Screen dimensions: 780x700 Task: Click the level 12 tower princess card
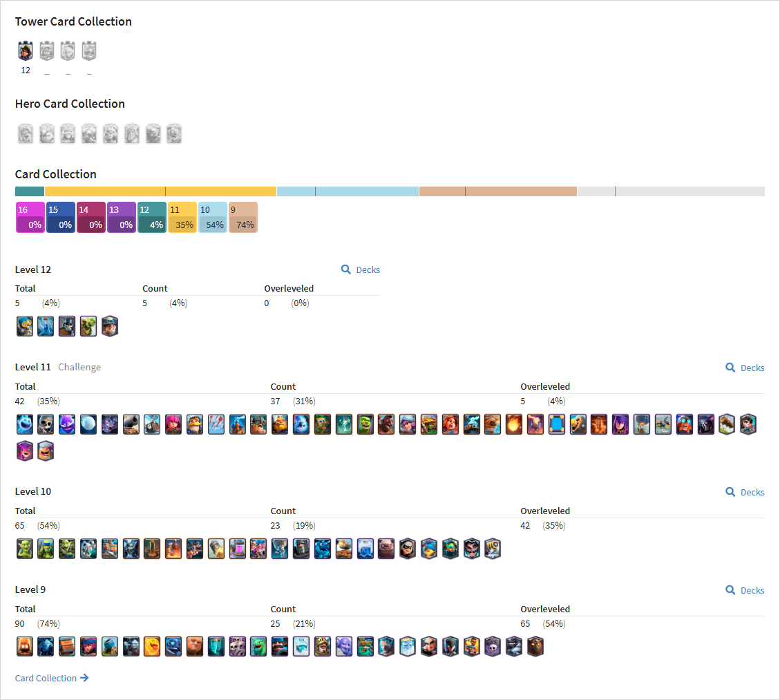[x=26, y=50]
